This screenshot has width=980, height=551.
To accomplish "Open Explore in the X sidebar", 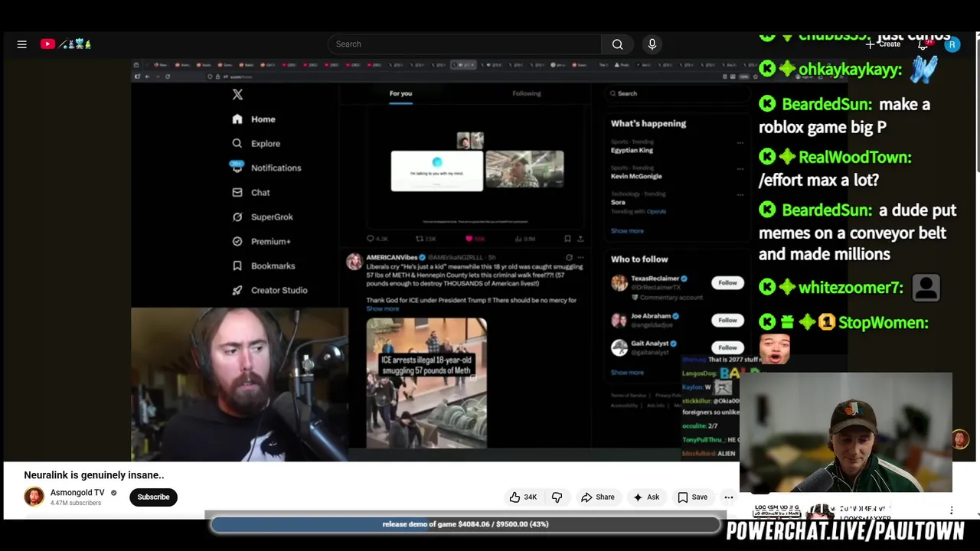I will click(256, 144).
